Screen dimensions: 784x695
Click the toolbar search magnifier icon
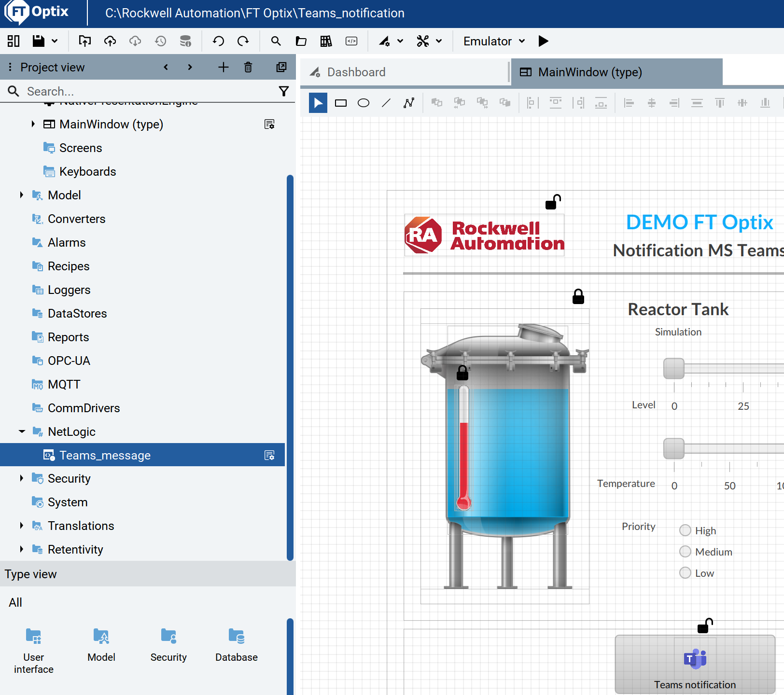(x=276, y=41)
